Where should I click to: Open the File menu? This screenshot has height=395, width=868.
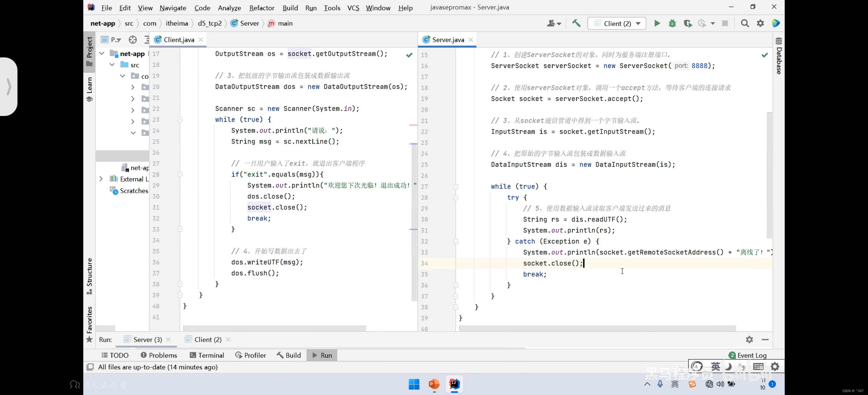click(107, 8)
